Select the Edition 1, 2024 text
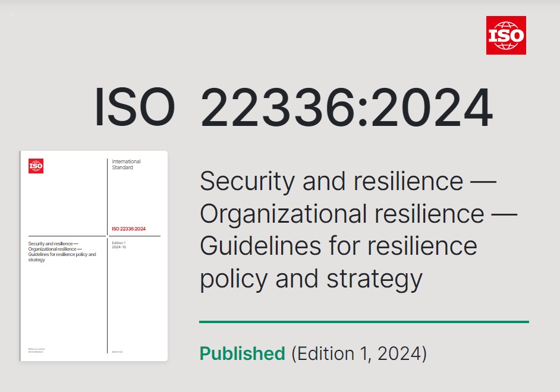Screen dimensions: 560x392 [359, 353]
